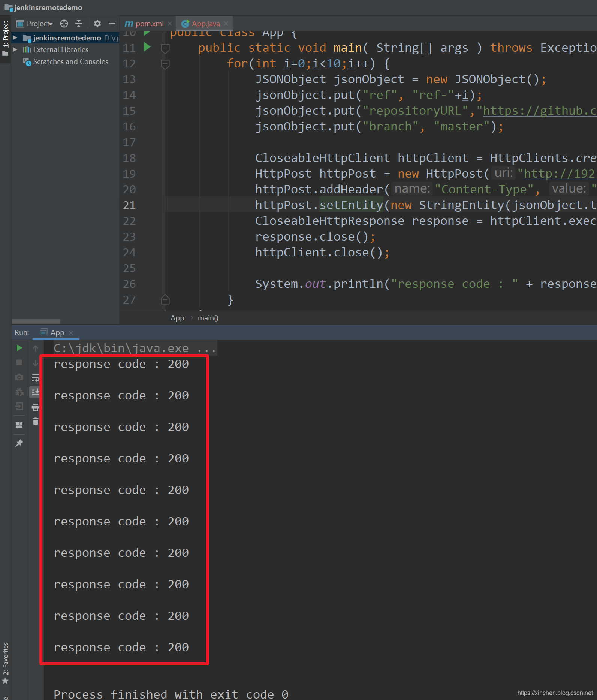This screenshot has height=700, width=597.
Task: Click main() in the breadcrumb bar
Action: 208,318
